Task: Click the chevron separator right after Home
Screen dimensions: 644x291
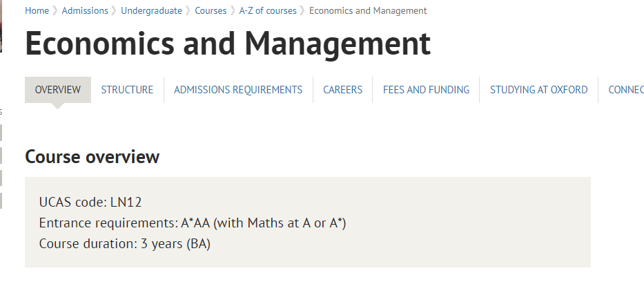Action: [55, 10]
